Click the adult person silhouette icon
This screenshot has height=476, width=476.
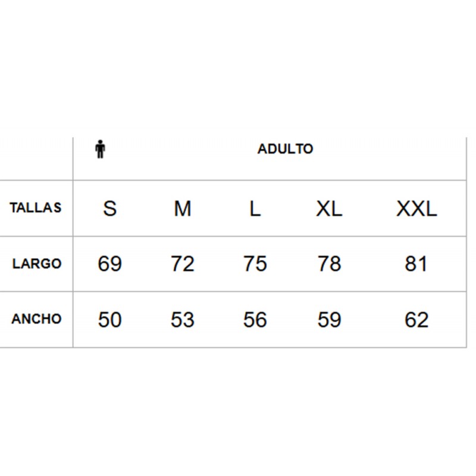[x=100, y=149]
